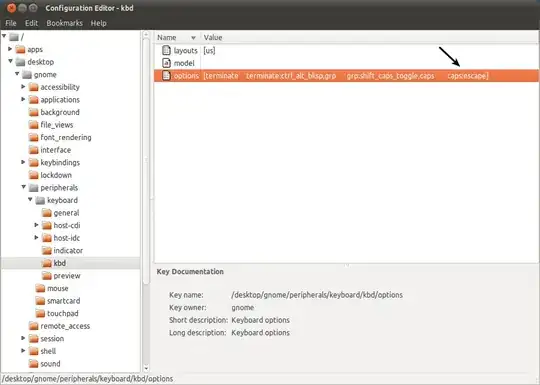
Task: Open the Help menu
Action: tap(98, 23)
